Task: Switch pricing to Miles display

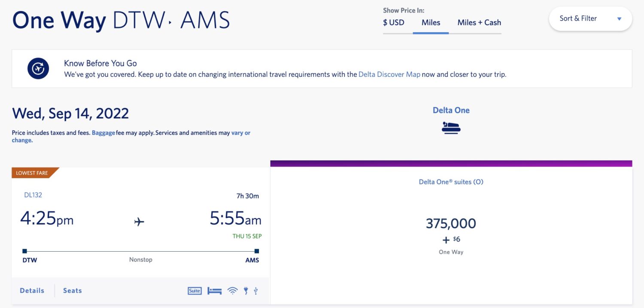Action: 431,22
